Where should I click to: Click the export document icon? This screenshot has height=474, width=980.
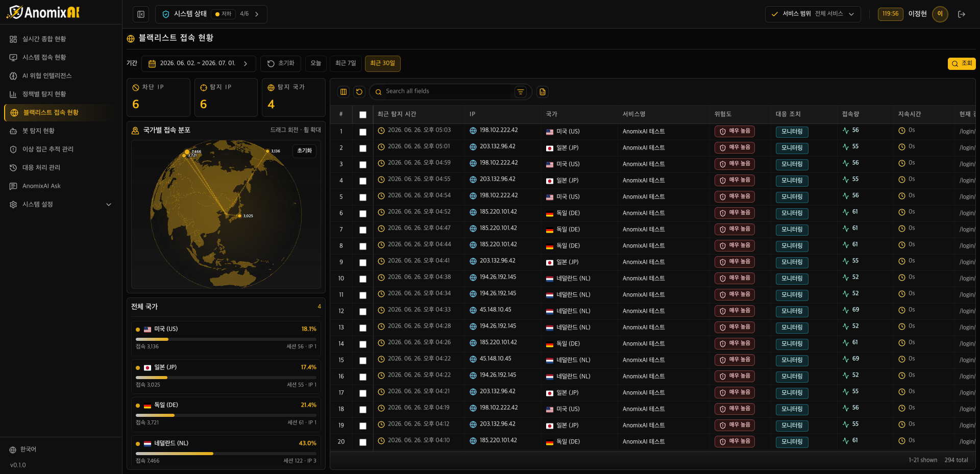tap(543, 92)
